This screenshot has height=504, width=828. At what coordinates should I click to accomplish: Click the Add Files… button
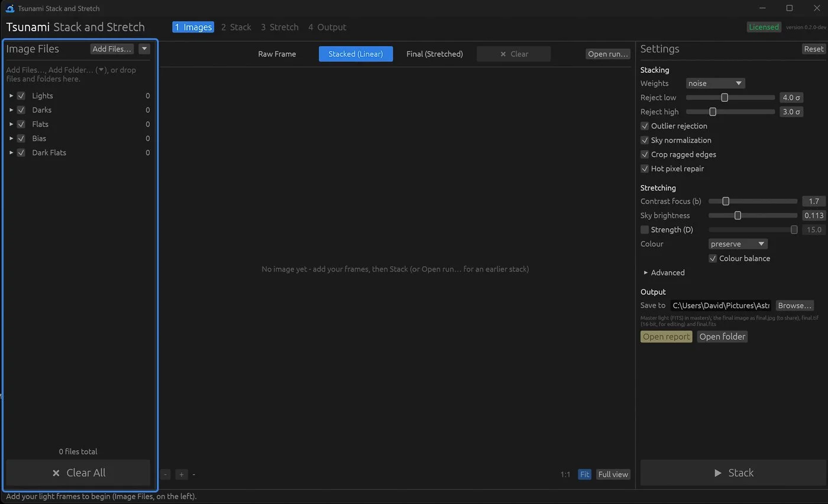point(112,49)
